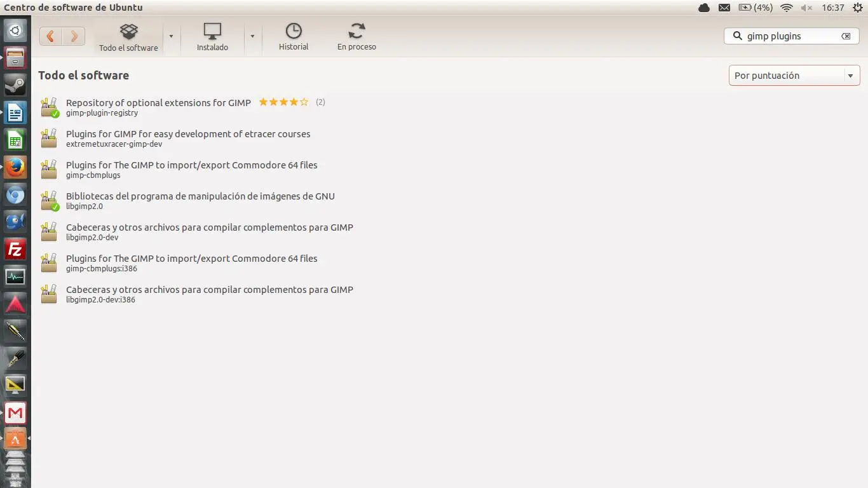Viewport: 868px width, 488px height.
Task: Launch FileZilla from the launcher
Action: click(x=15, y=249)
